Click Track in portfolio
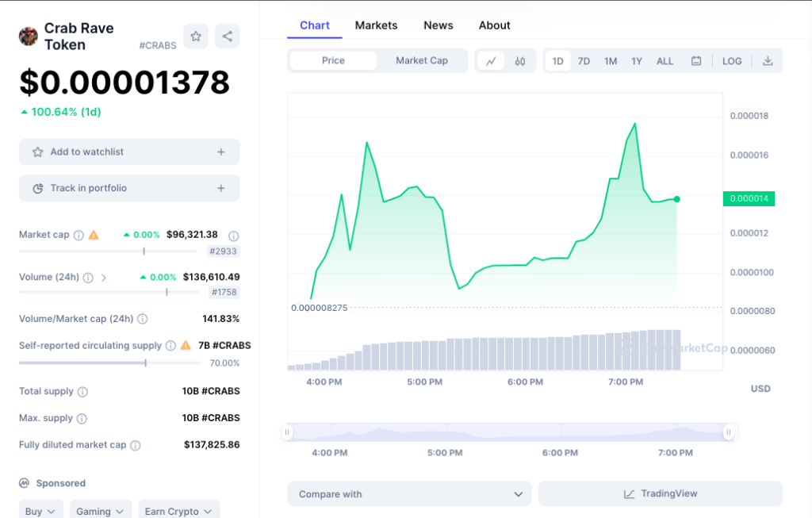The height and width of the screenshot is (518, 812). click(128, 188)
